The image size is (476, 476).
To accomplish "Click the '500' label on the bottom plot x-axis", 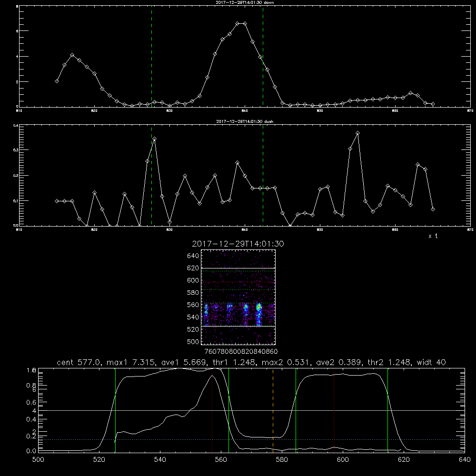I will pos(38,459).
